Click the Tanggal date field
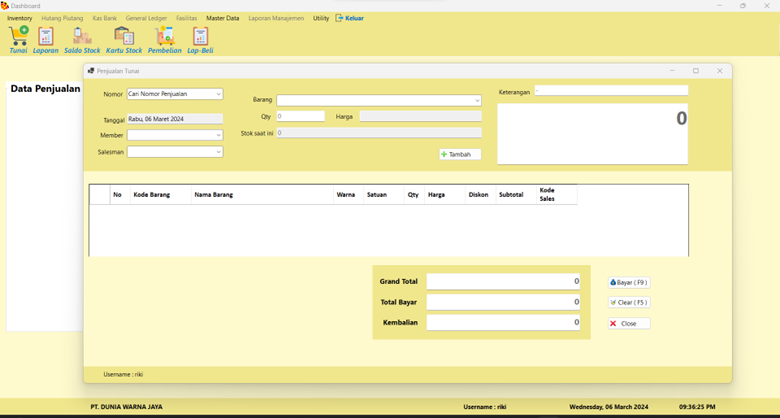 [x=175, y=119]
